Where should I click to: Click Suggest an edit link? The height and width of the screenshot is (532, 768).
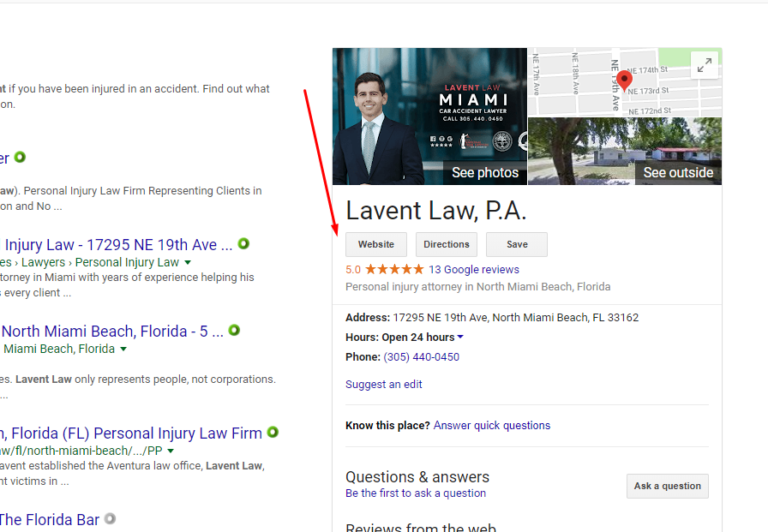pyautogui.click(x=383, y=385)
